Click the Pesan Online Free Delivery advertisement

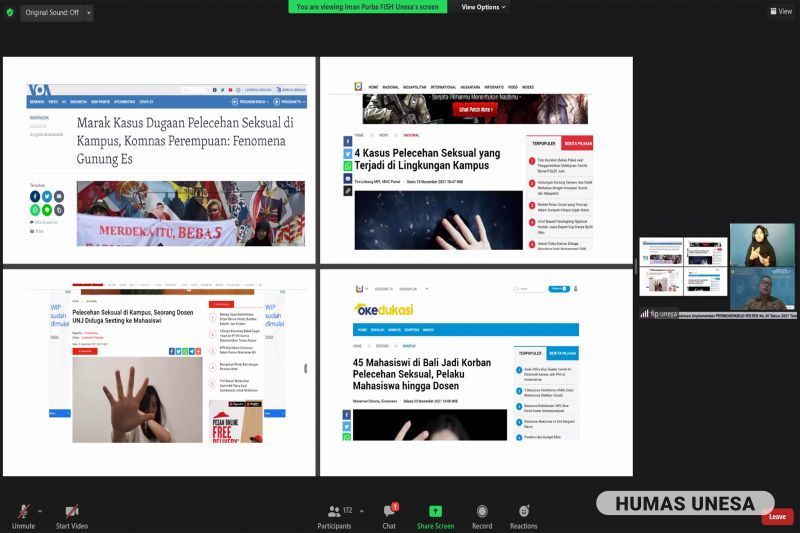click(236, 421)
